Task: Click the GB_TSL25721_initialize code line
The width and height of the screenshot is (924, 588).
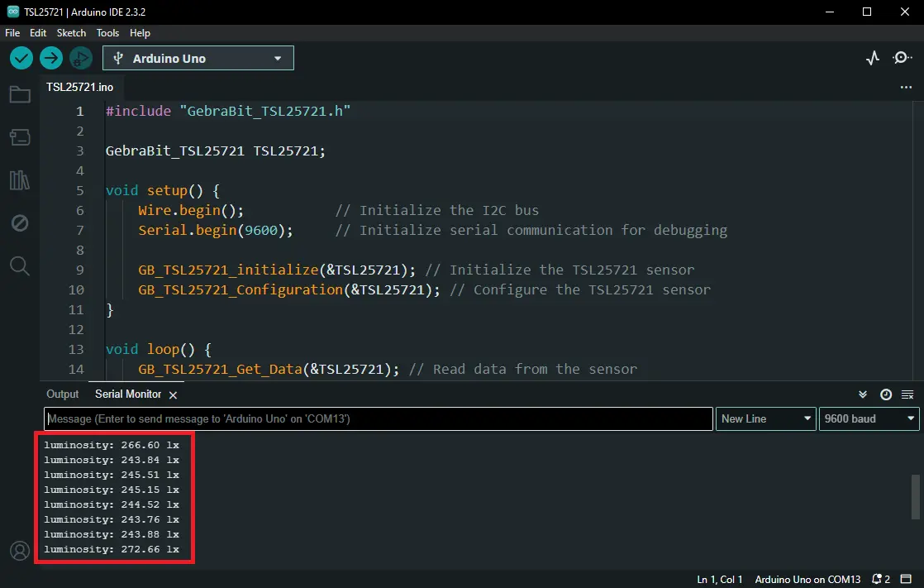Action: pos(277,270)
